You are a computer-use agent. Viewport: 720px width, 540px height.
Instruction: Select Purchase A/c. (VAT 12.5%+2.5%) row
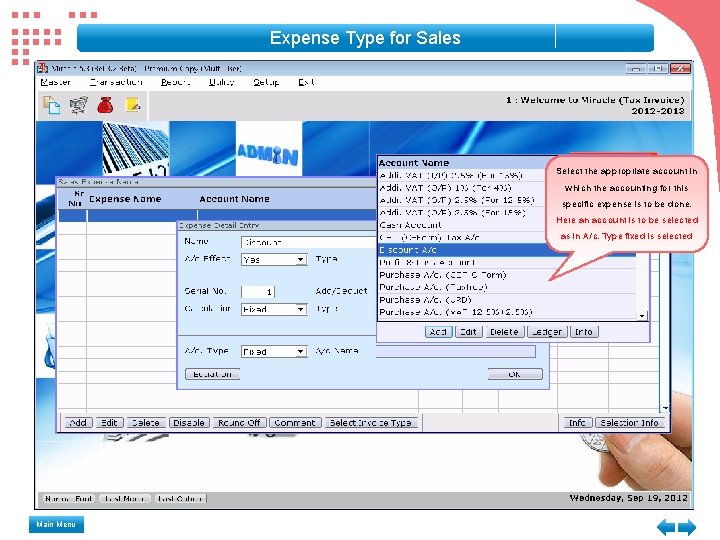click(x=507, y=312)
